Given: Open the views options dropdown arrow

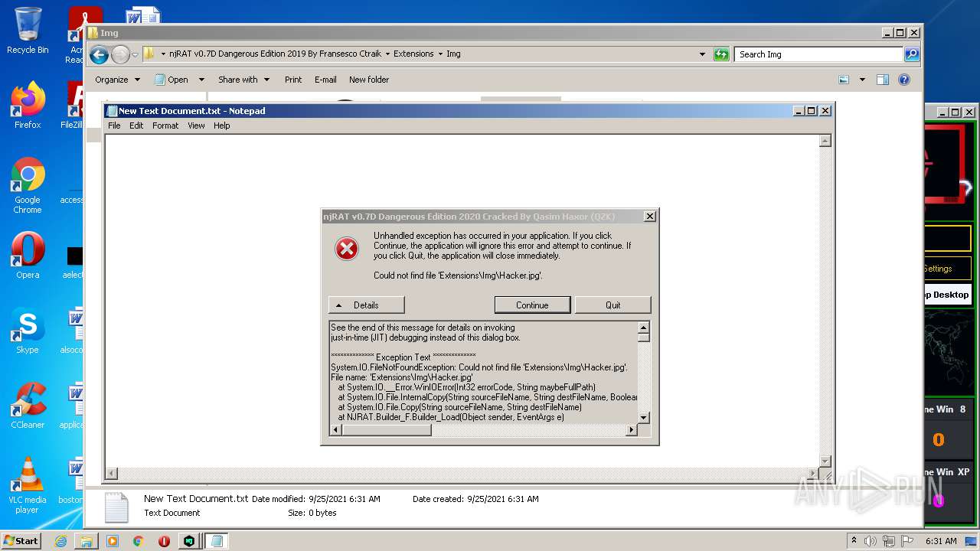Looking at the screenshot, I should [x=862, y=80].
